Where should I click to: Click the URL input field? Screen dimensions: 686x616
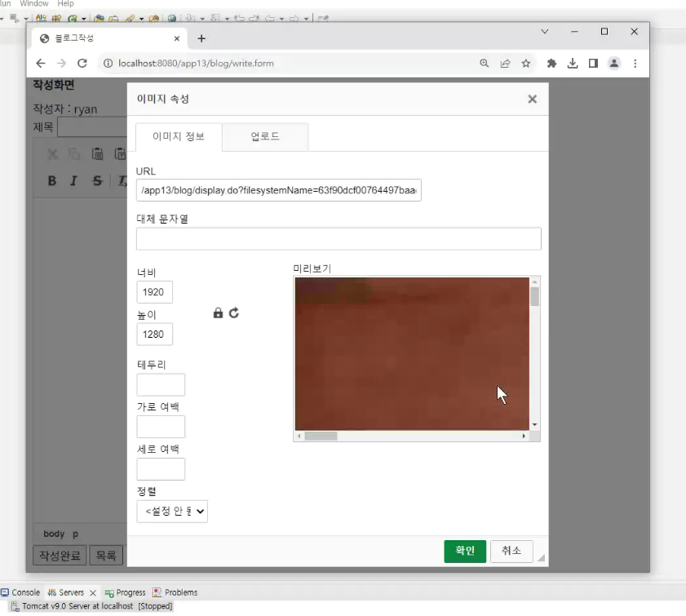[x=279, y=190]
